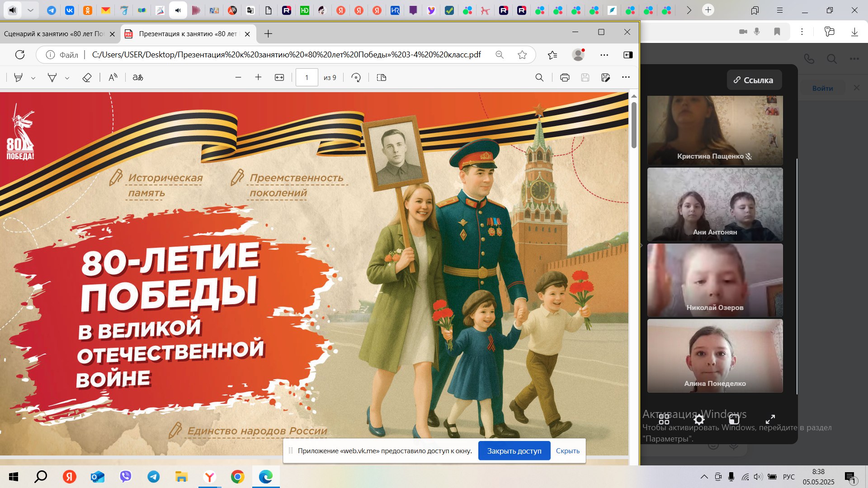Screen dimensions: 868x488
Task: Click zoom magnifier icon in Edge address bar
Action: [500, 55]
